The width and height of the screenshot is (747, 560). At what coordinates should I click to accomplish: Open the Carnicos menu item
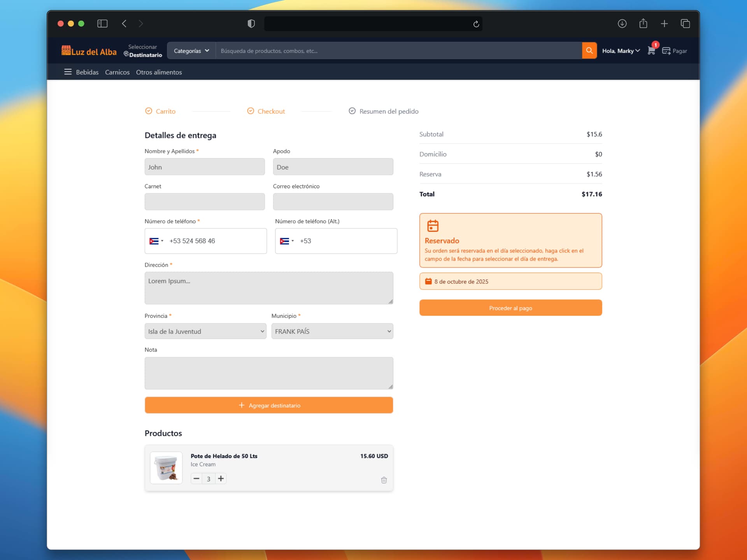coord(117,72)
